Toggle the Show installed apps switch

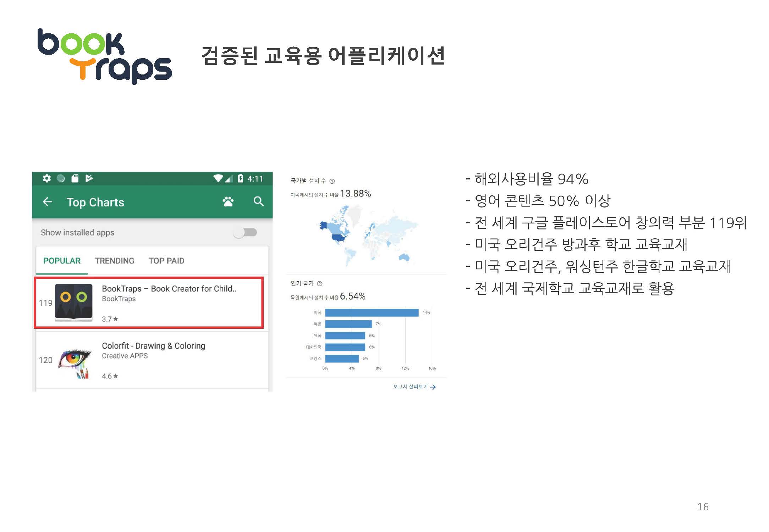coord(245,233)
